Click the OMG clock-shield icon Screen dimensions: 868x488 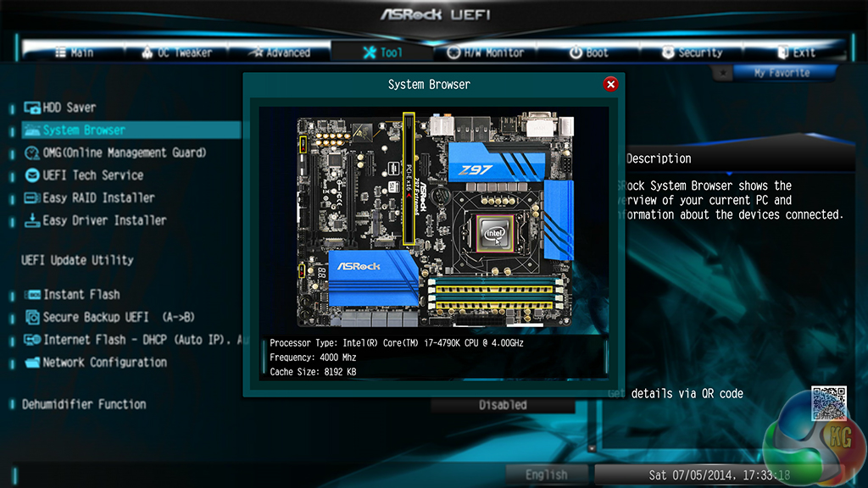point(32,152)
